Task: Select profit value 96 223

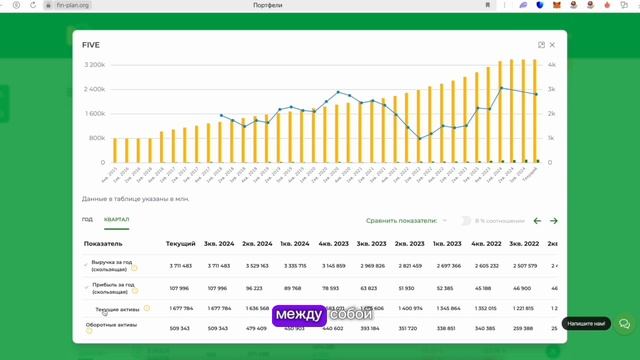Action: pos(254,288)
